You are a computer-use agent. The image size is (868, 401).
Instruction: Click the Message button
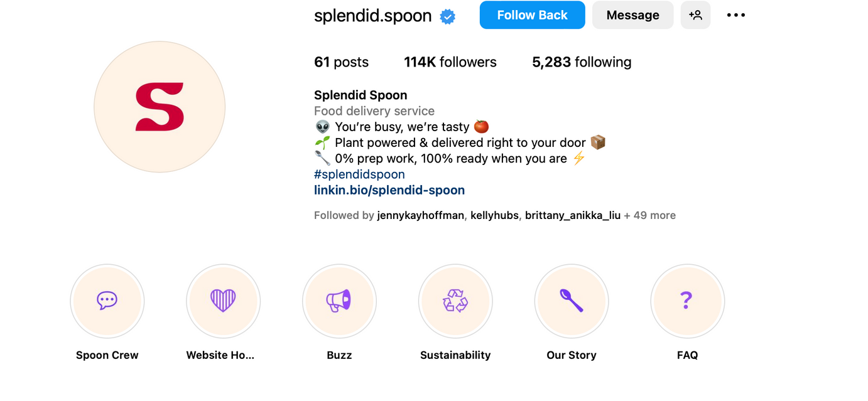632,15
